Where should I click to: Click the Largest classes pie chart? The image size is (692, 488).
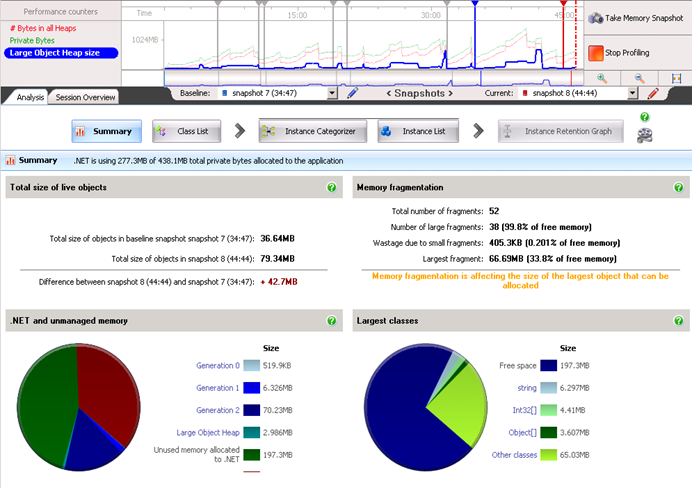click(x=426, y=407)
